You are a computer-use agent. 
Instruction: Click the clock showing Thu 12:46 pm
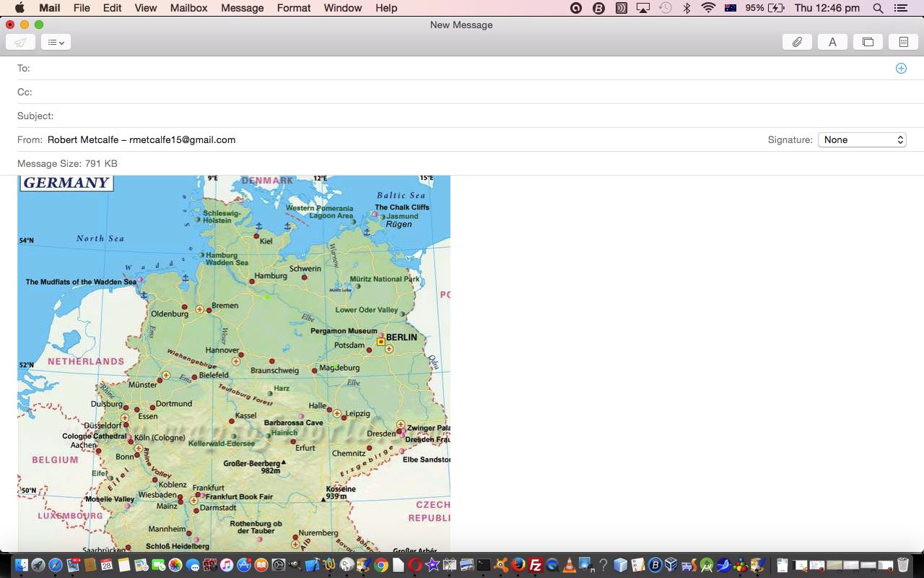tap(827, 8)
